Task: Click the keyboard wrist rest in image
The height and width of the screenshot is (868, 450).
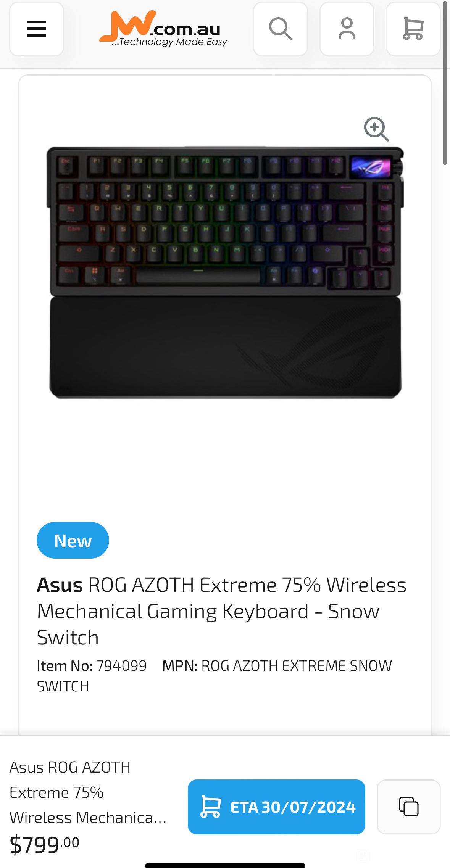Action: 225,348
